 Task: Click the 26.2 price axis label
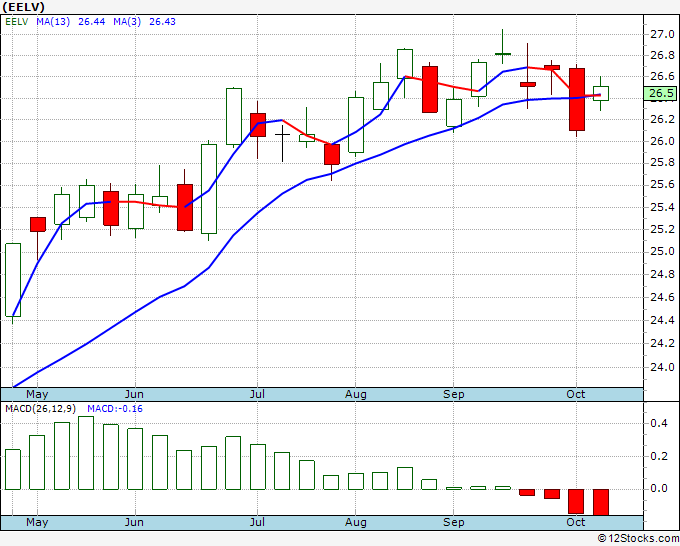(x=662, y=119)
